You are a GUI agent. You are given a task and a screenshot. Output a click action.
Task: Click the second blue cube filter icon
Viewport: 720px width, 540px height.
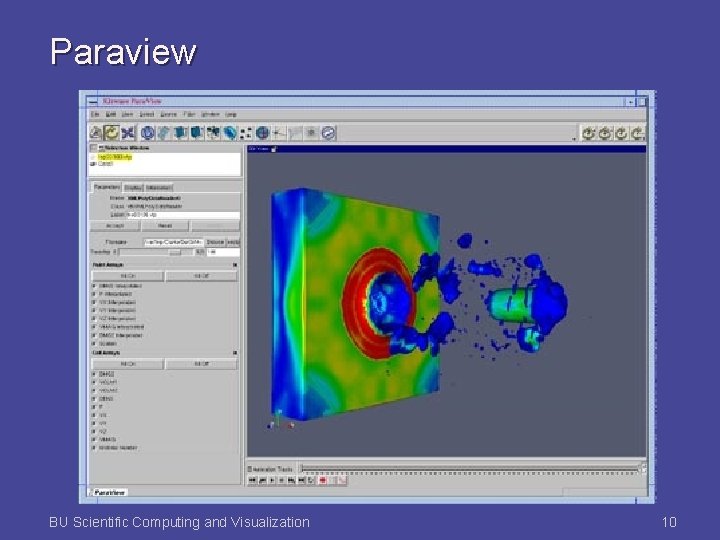(x=197, y=133)
